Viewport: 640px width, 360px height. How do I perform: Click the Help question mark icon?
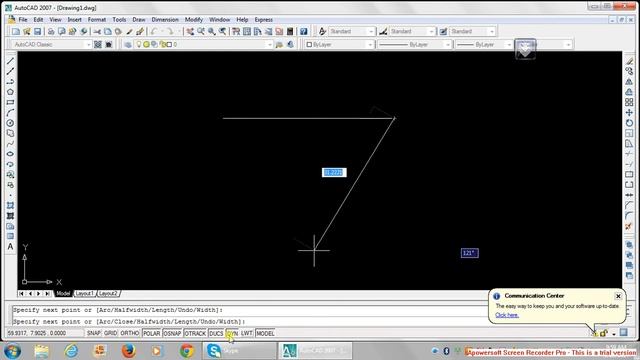[x=304, y=31]
